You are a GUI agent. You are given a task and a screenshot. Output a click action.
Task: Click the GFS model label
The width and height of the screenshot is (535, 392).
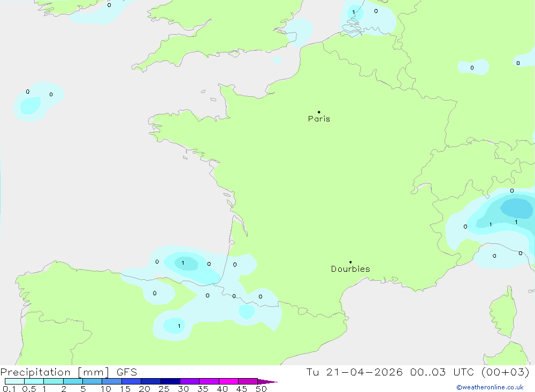click(127, 372)
